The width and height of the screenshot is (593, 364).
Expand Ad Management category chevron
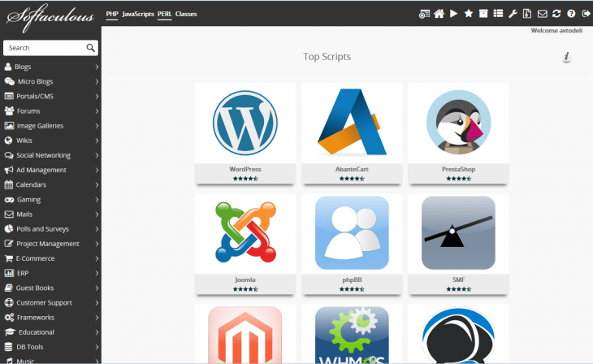[x=97, y=171]
